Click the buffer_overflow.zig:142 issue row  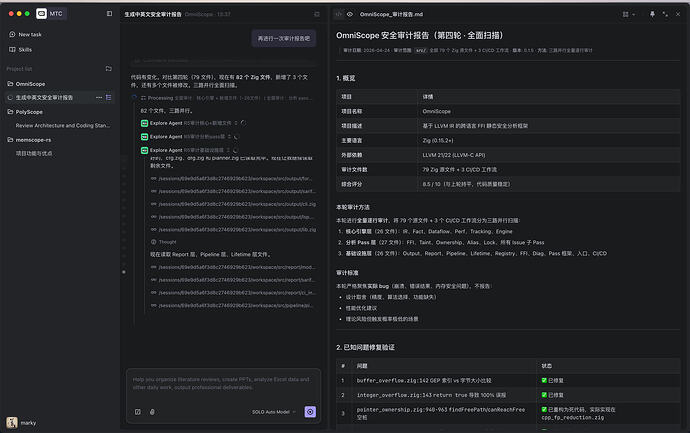508,381
